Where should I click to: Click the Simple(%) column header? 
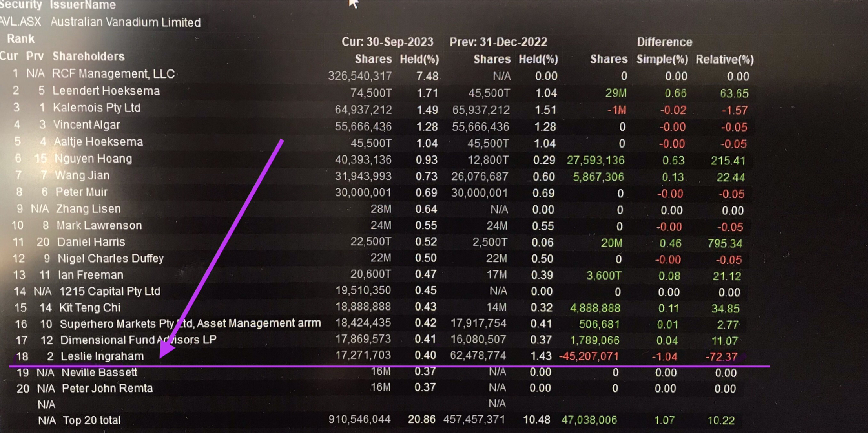[662, 59]
